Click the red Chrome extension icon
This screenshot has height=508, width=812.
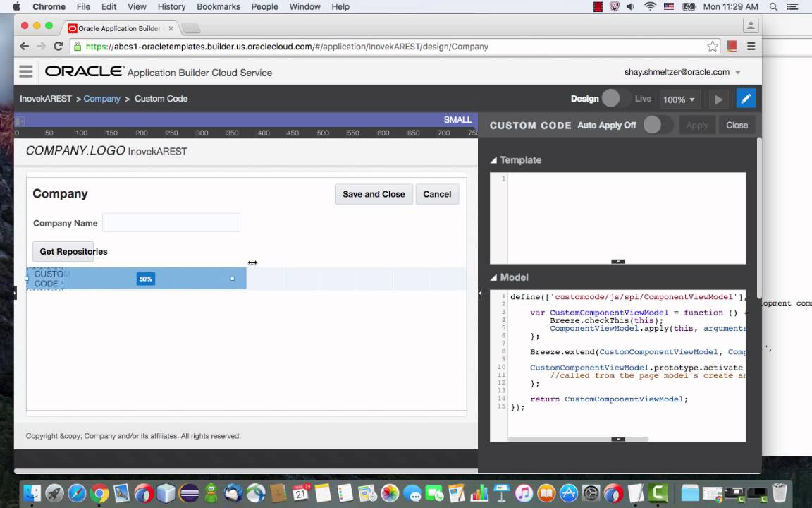(x=732, y=46)
